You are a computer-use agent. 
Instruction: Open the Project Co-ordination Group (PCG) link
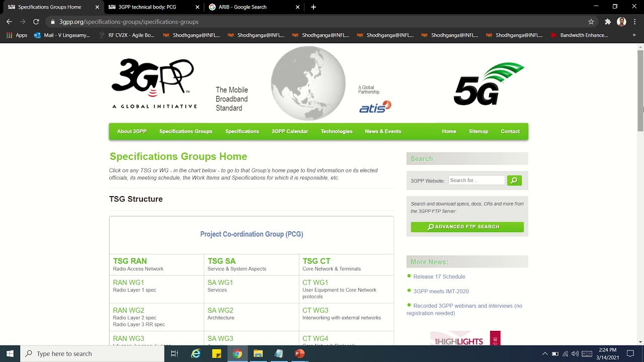point(252,234)
